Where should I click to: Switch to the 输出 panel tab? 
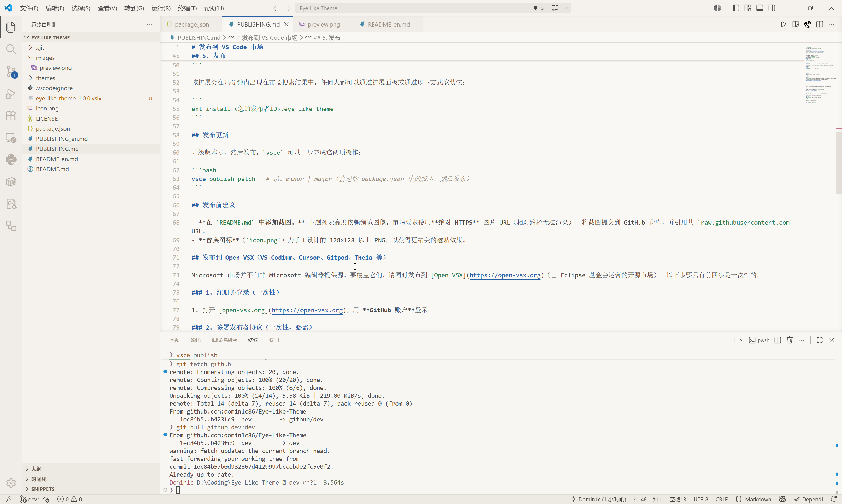pyautogui.click(x=195, y=340)
